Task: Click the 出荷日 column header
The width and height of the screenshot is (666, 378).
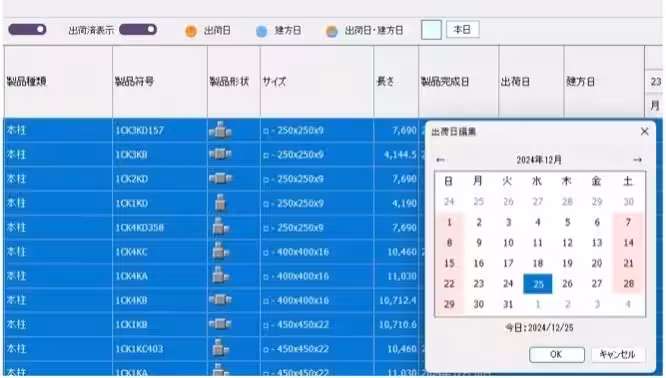Action: point(531,82)
